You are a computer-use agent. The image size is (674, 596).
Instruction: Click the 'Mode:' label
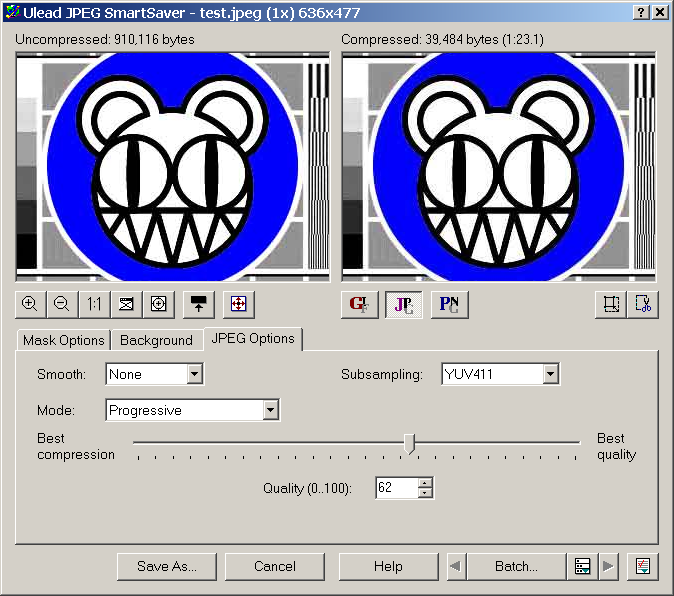(56, 410)
